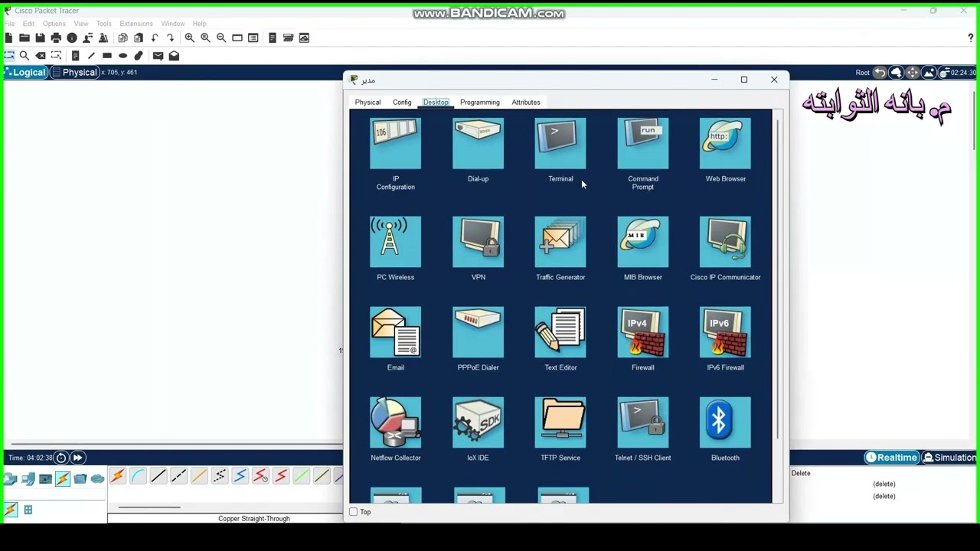Launch the IoX IDE app

[478, 422]
